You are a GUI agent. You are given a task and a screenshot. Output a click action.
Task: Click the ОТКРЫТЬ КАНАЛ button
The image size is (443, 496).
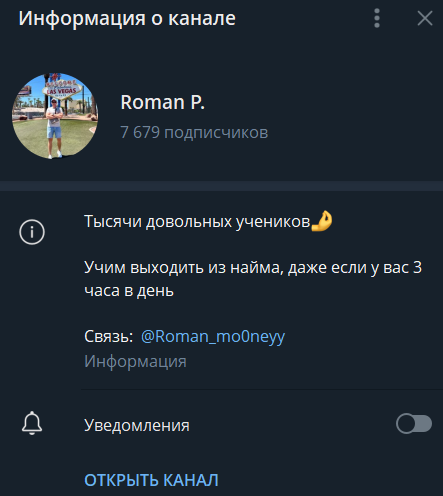click(151, 480)
